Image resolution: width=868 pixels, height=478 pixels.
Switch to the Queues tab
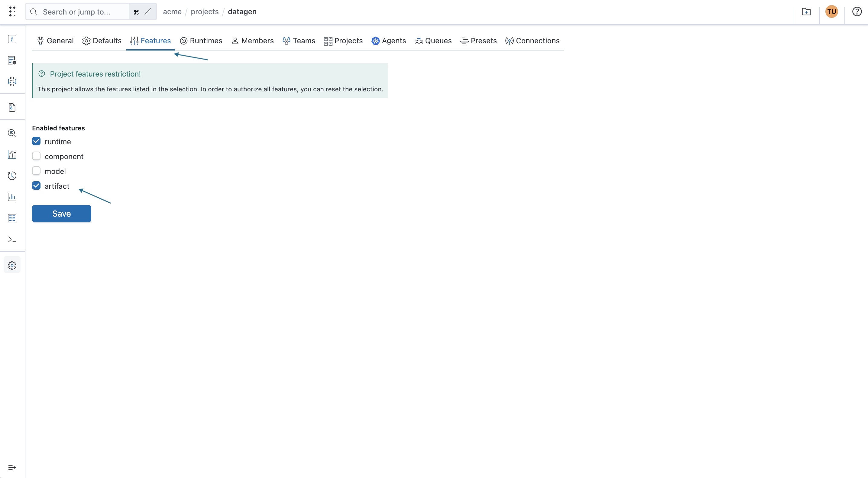[433, 41]
